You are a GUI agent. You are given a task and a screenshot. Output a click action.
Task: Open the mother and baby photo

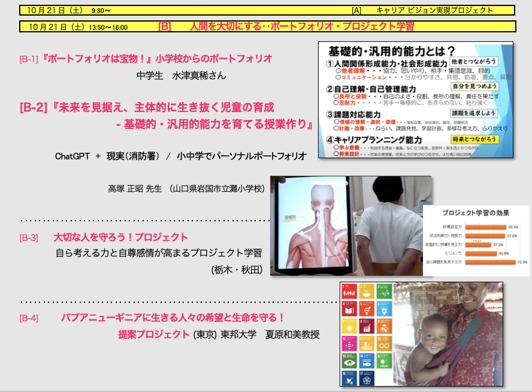[448, 334]
